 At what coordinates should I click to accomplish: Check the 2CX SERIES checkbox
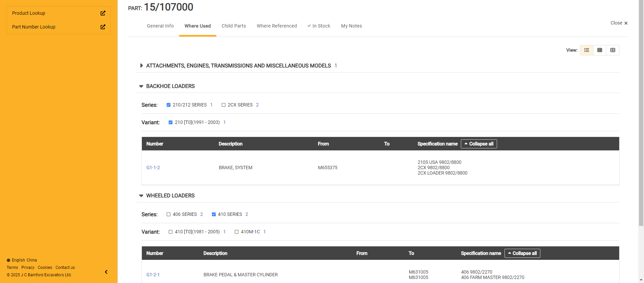point(223,105)
